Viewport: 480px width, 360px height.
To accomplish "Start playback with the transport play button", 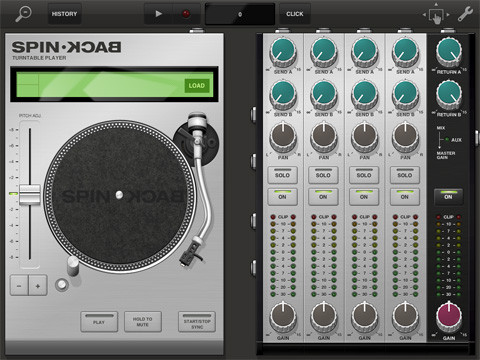I will 158,14.
